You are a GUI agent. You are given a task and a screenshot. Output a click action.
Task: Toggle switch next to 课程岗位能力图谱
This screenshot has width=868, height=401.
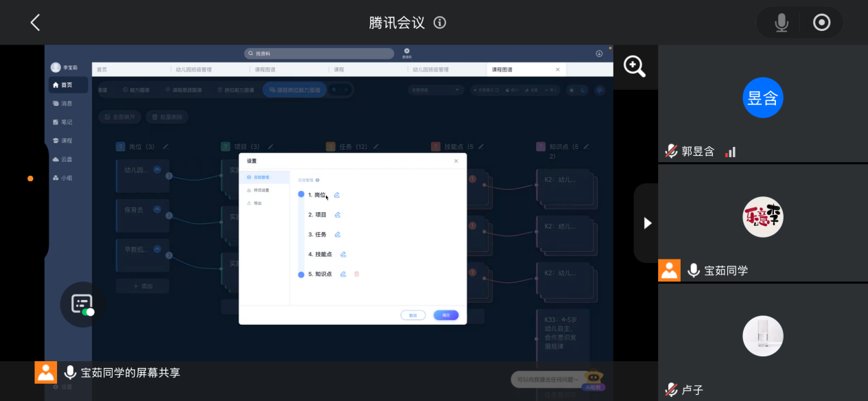[340, 90]
